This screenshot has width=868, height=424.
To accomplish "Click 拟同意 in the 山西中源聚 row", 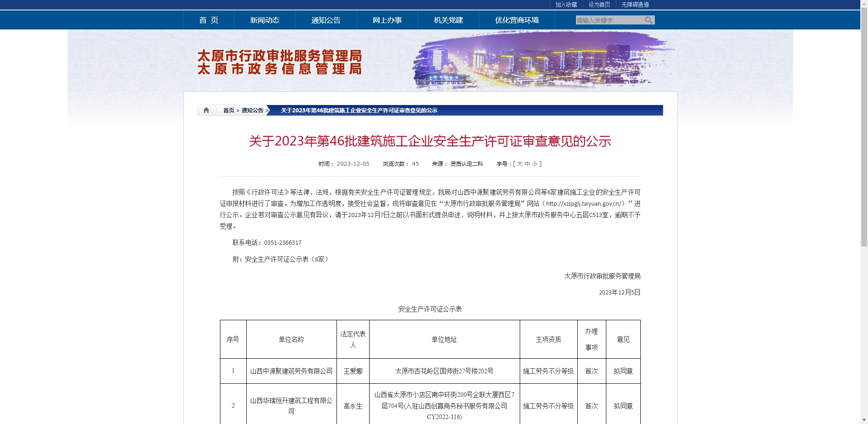I will (x=623, y=371).
